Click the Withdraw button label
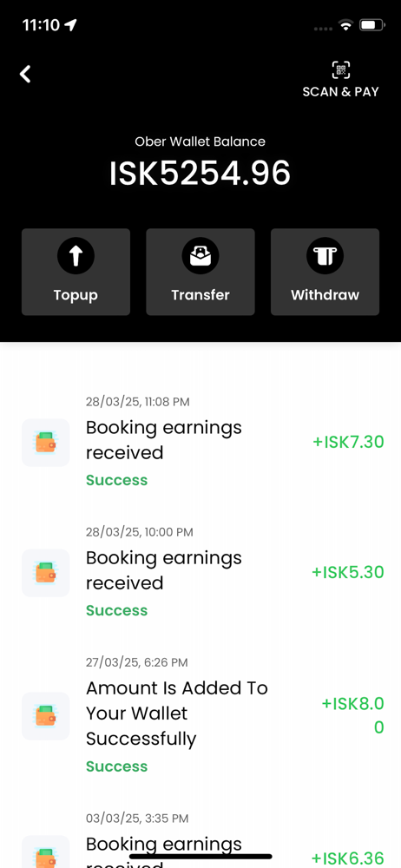The height and width of the screenshot is (868, 401). point(325,295)
